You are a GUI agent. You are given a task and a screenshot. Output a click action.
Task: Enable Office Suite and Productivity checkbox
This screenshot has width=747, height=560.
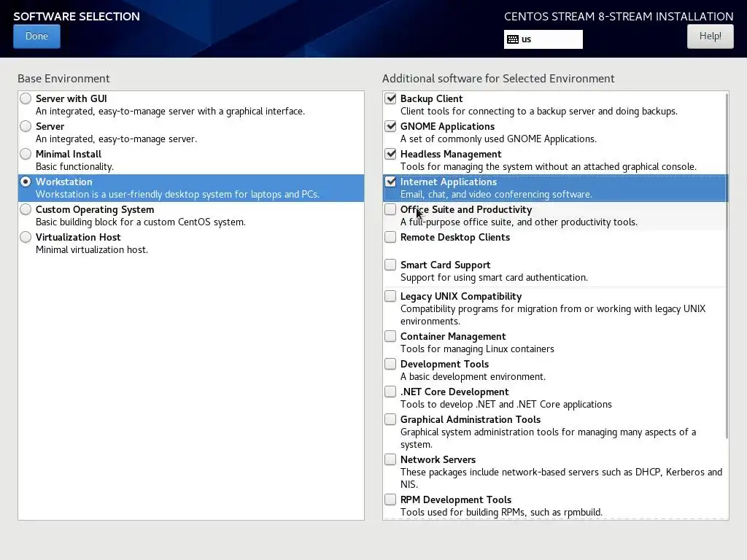(390, 209)
